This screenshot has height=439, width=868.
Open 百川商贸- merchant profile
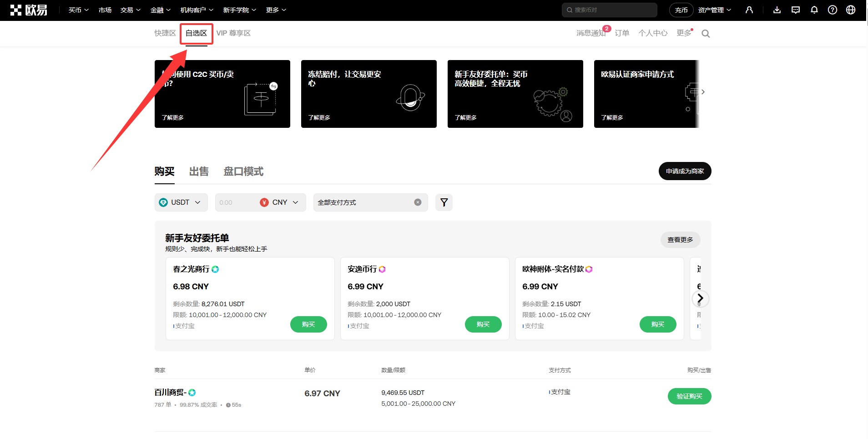(x=171, y=393)
